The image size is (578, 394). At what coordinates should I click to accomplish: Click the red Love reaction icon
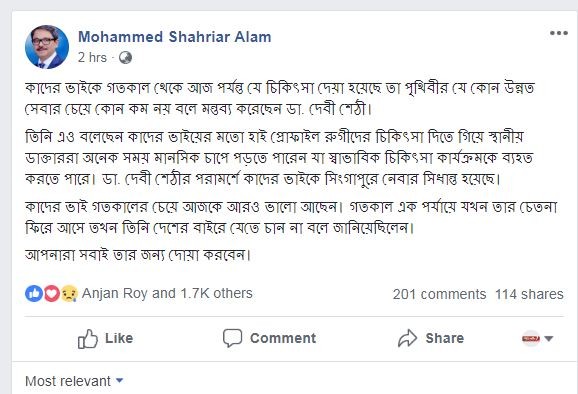(52, 294)
